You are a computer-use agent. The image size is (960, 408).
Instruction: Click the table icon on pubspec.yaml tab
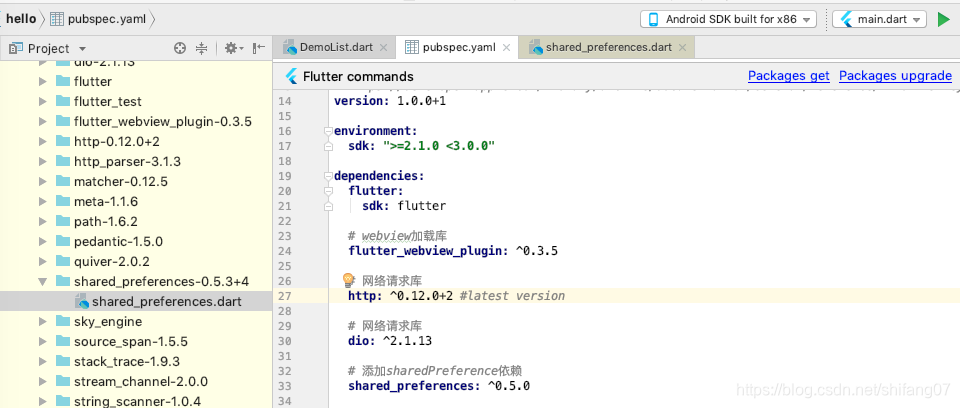click(412, 47)
